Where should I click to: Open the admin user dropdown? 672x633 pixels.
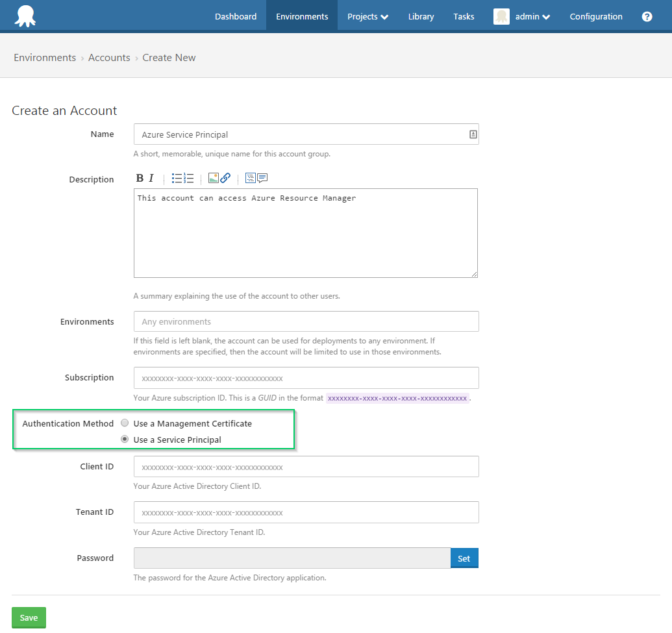click(530, 16)
